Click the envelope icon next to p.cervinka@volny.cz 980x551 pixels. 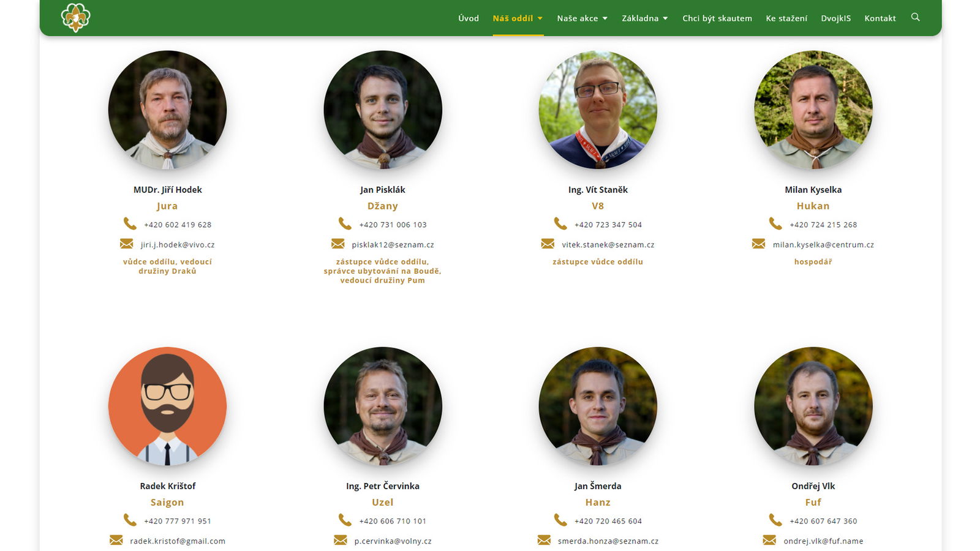341,540
